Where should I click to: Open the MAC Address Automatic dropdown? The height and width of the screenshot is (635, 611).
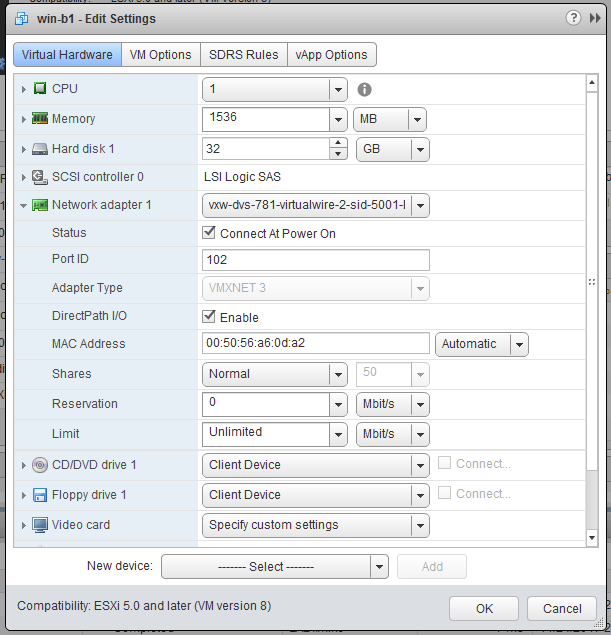pos(482,344)
